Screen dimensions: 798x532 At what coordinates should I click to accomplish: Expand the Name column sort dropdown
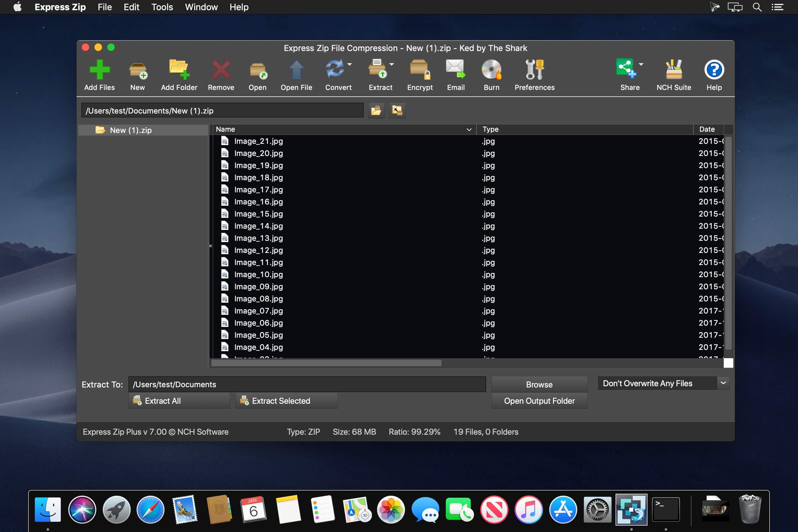pos(470,129)
